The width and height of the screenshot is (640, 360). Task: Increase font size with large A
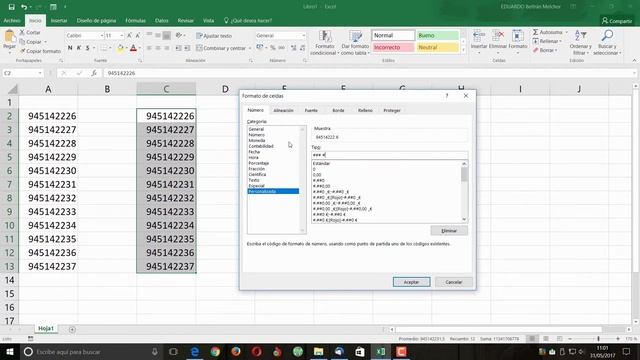(x=129, y=36)
